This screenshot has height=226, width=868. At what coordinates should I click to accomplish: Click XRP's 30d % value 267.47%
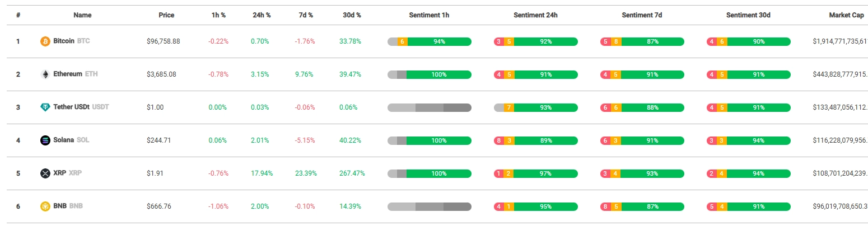tap(352, 173)
